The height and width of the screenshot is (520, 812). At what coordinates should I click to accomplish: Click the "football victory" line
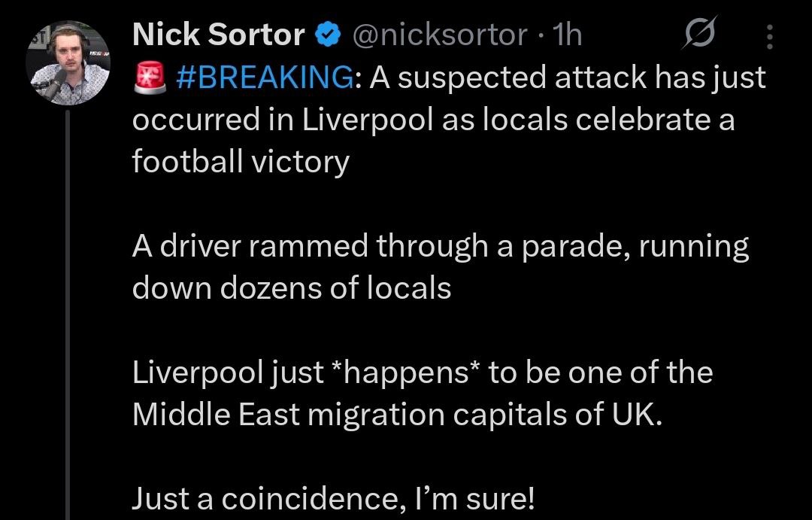(241, 162)
